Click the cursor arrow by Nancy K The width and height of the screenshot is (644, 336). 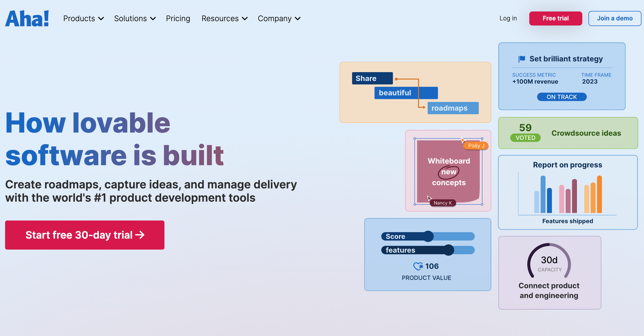430,198
